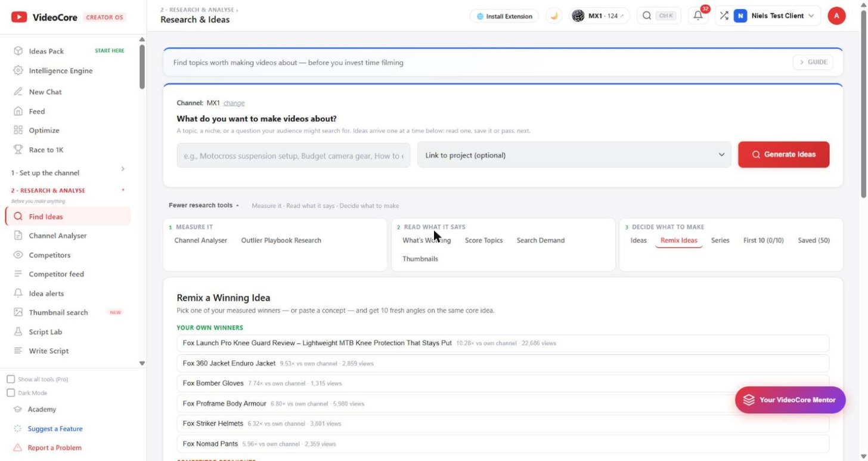This screenshot has height=461, width=868.
Task: Toggle dark mode moon icon in header
Action: [554, 16]
